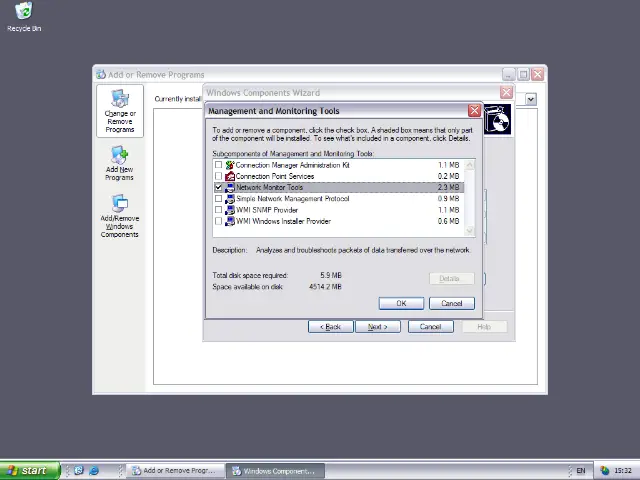This screenshot has width=640, height=480.
Task: Switch to Add or Remove Programs taskbar button
Action: tap(176, 471)
